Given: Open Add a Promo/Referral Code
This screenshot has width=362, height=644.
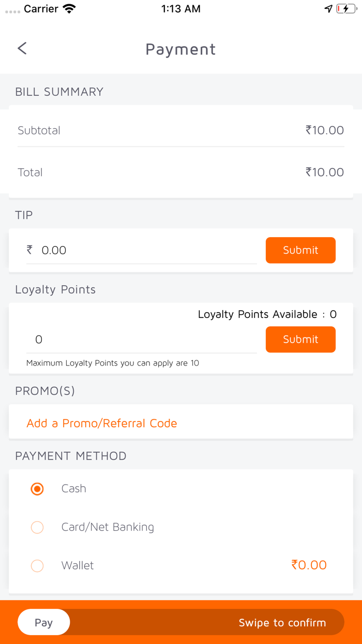Looking at the screenshot, I should (x=102, y=423).
